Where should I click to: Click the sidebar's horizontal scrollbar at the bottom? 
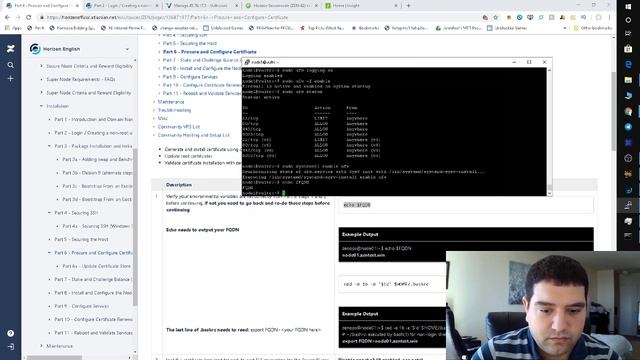click(x=54, y=358)
